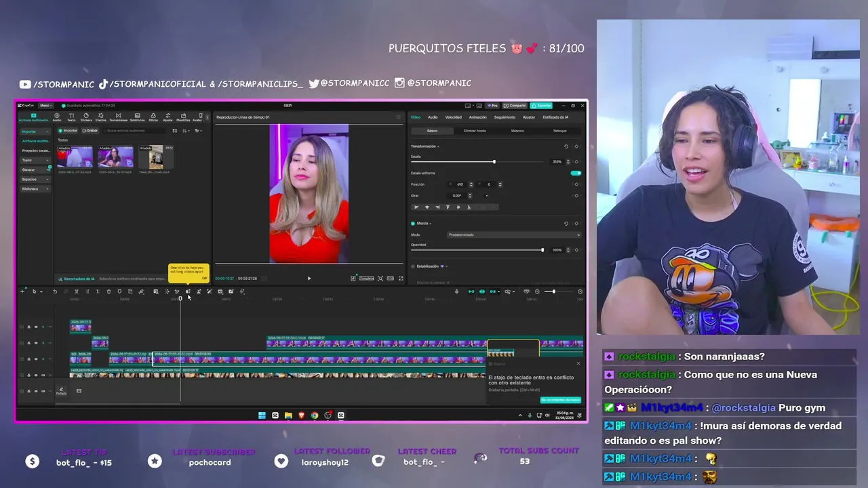
Task: Open the Subtítulos tab
Action: (138, 117)
